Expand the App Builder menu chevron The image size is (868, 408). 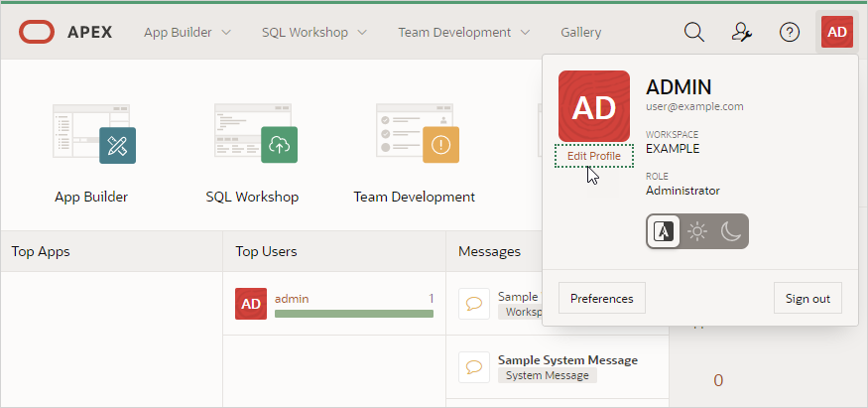226,33
